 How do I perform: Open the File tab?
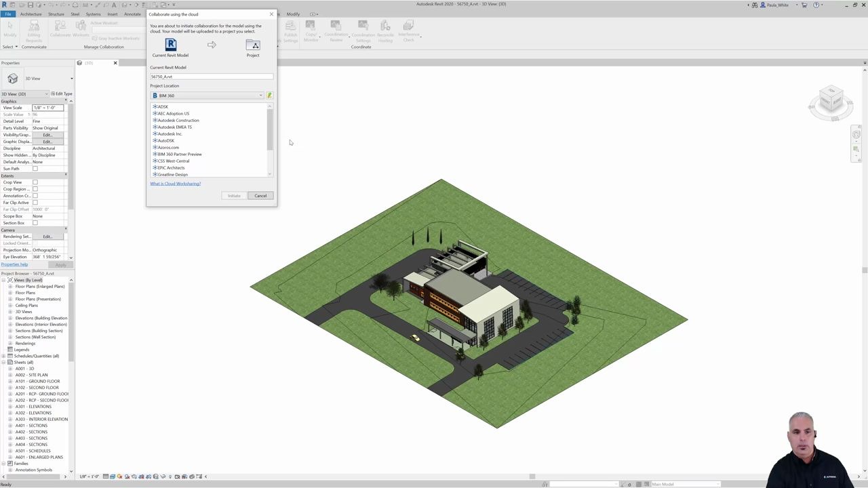coord(7,14)
